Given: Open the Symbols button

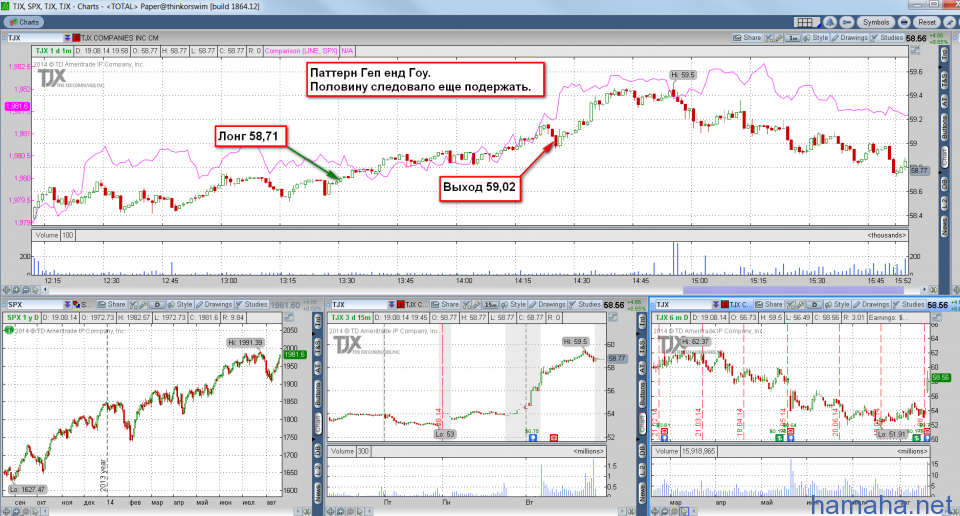Looking at the screenshot, I should [876, 22].
